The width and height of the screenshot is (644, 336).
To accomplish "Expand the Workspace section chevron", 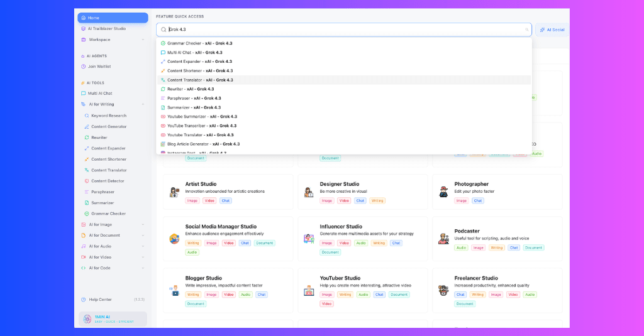I will (143, 40).
